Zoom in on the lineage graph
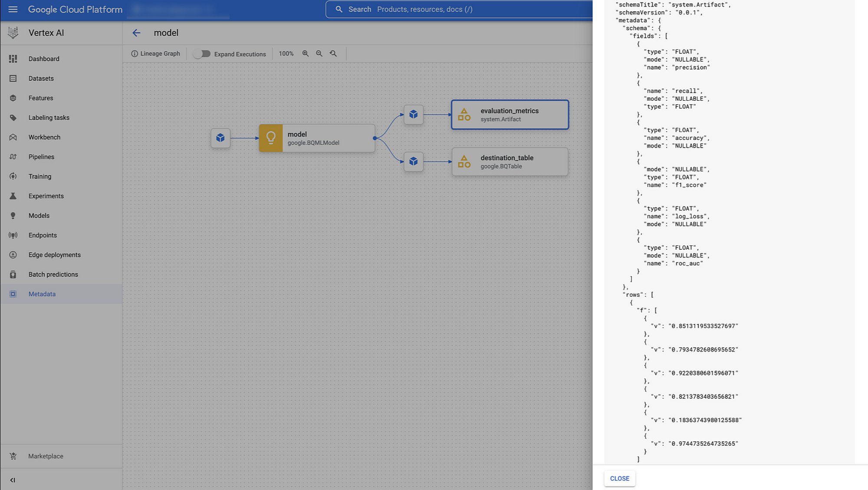The width and height of the screenshot is (868, 490). click(x=306, y=53)
